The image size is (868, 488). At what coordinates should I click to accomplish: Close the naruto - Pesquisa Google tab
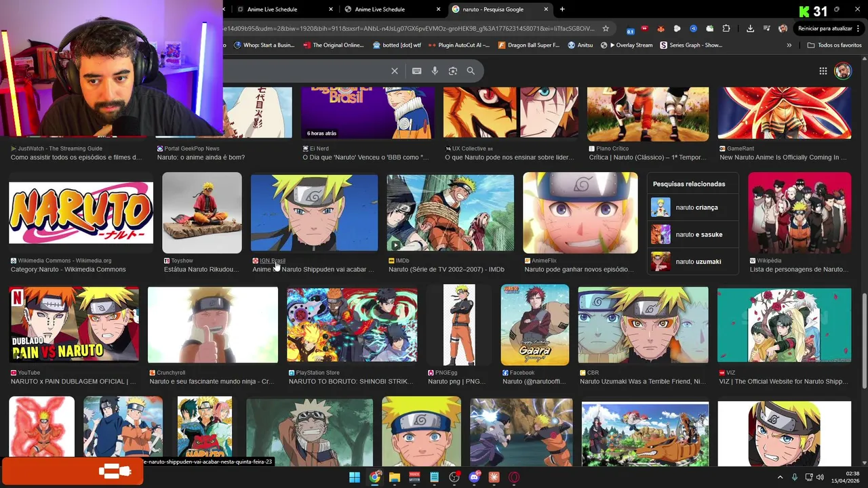click(x=546, y=9)
